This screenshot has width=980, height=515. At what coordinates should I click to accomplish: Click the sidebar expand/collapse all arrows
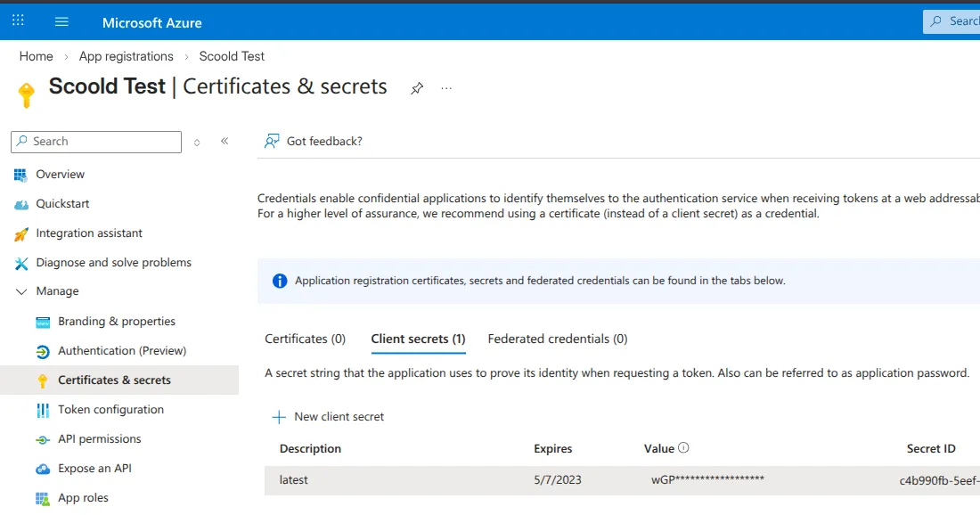point(197,142)
